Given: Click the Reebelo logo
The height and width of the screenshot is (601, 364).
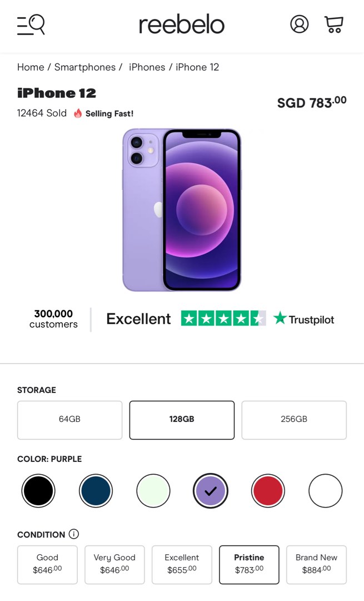Looking at the screenshot, I should click(x=181, y=24).
